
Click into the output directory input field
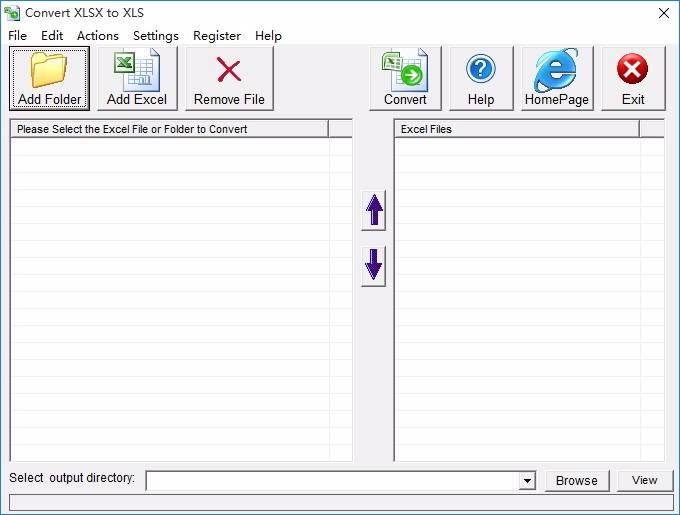(x=333, y=481)
